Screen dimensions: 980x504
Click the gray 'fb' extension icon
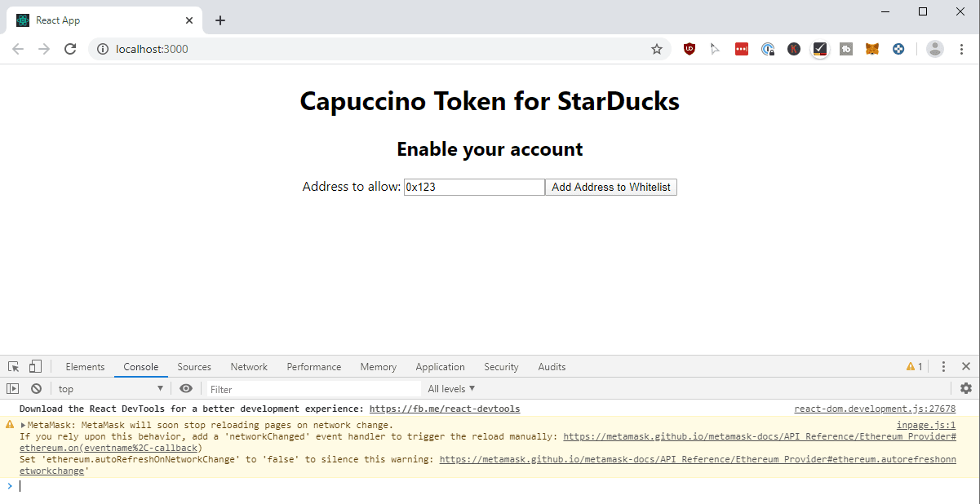[x=846, y=49]
